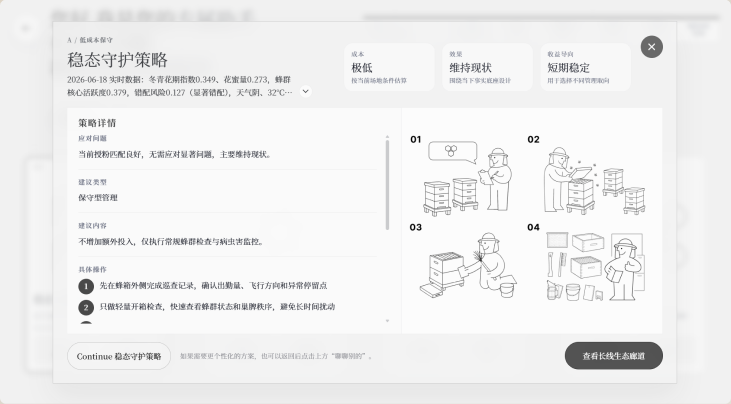Click breadcrumb A / 低成本保守
731x404 pixels.
(90, 40)
